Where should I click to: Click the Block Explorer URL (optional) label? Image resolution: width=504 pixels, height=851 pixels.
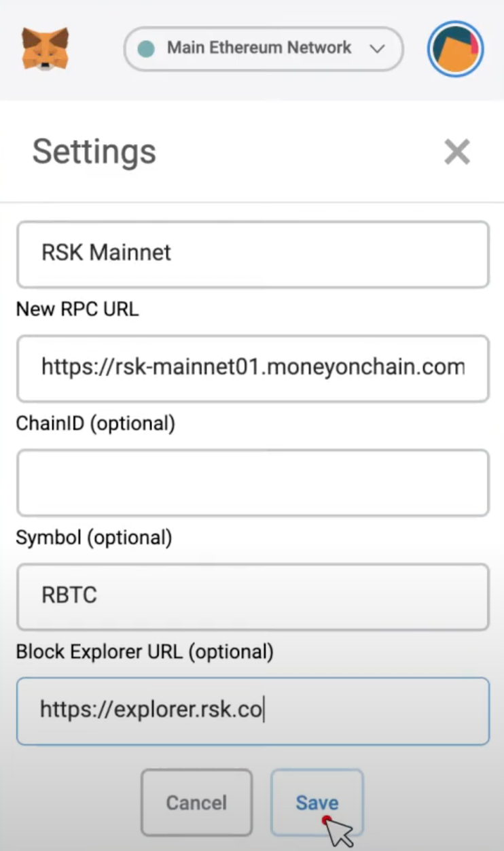(x=145, y=652)
